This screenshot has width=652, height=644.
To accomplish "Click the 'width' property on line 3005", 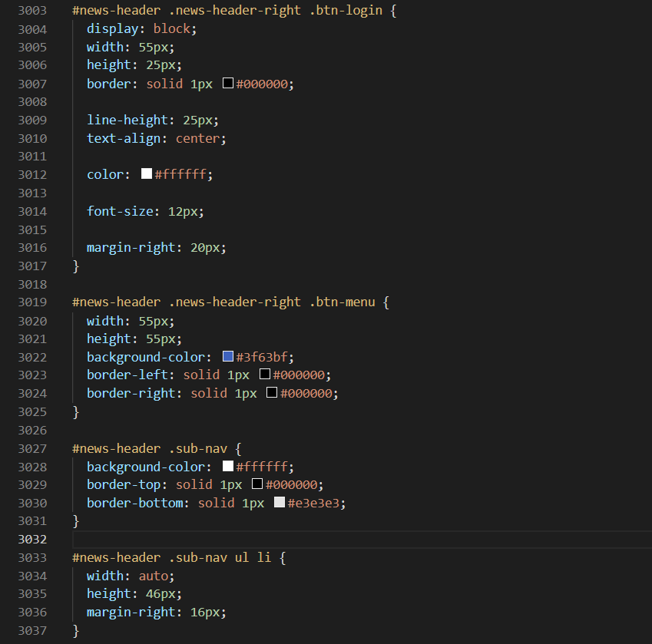I will (105, 47).
